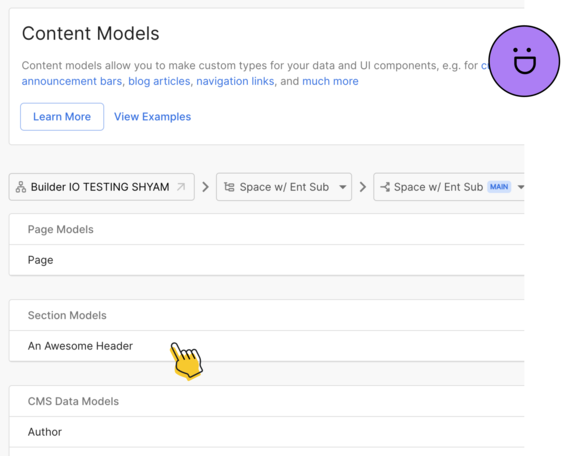Expand the Space w/ Ent Sub space dropdown
The image size is (564, 456).
click(284, 187)
